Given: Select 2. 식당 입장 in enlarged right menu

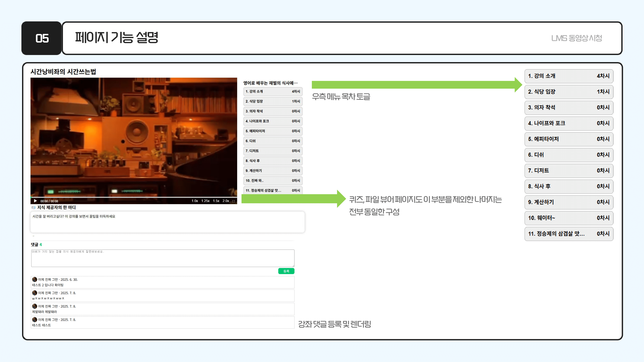Looking at the screenshot, I should [x=568, y=92].
